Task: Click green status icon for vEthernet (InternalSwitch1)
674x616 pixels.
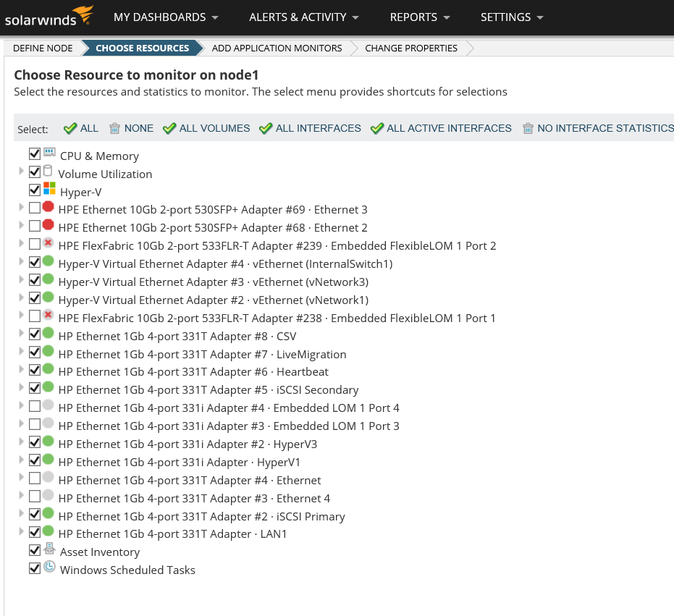Action: point(48,261)
